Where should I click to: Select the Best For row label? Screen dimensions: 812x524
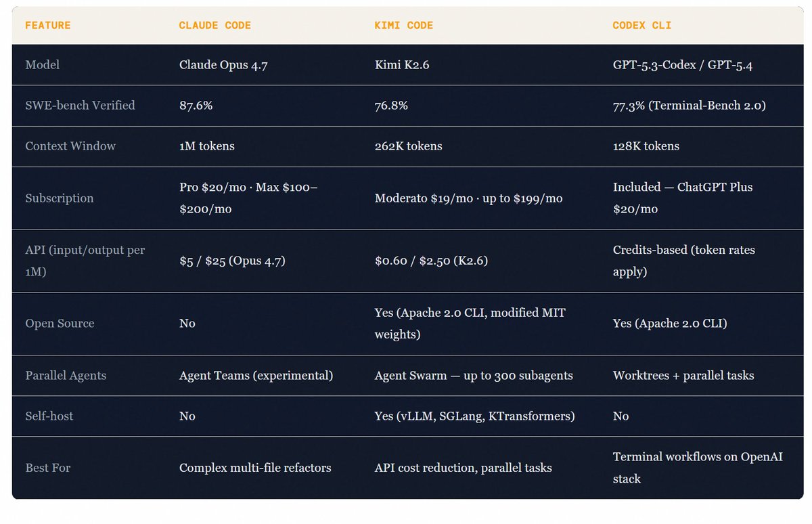click(x=47, y=468)
